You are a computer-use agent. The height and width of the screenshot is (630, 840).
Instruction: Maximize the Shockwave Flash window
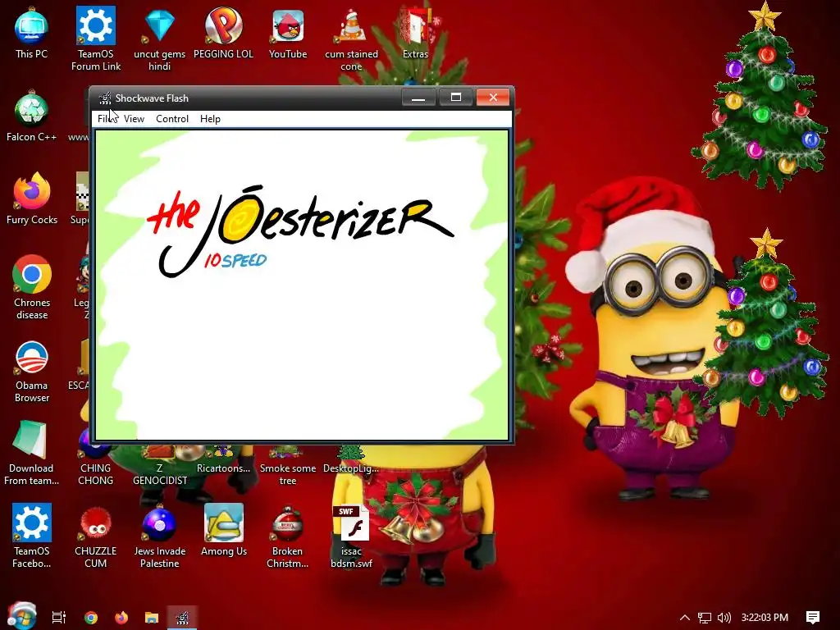point(456,98)
